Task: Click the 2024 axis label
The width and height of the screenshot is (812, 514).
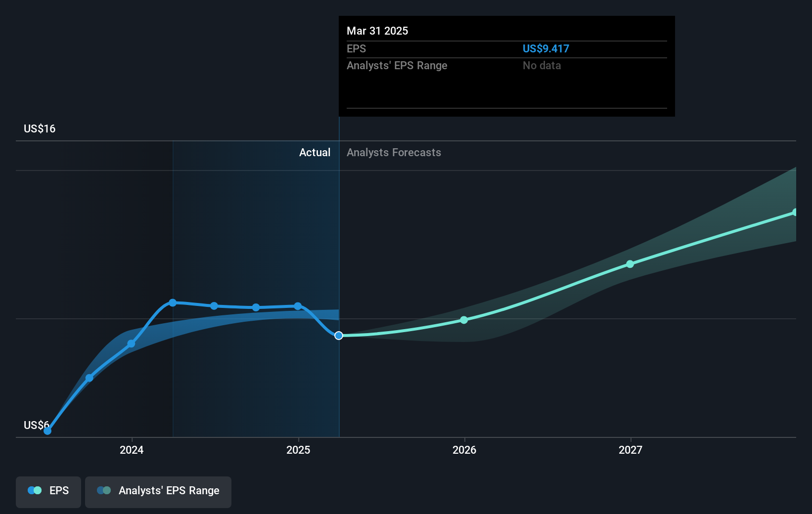Action: [x=132, y=450]
